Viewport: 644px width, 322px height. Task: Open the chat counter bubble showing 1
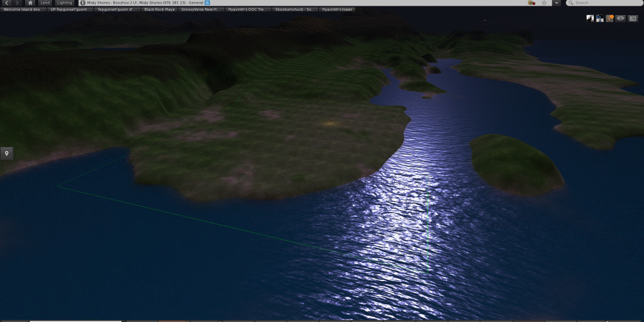[x=621, y=18]
